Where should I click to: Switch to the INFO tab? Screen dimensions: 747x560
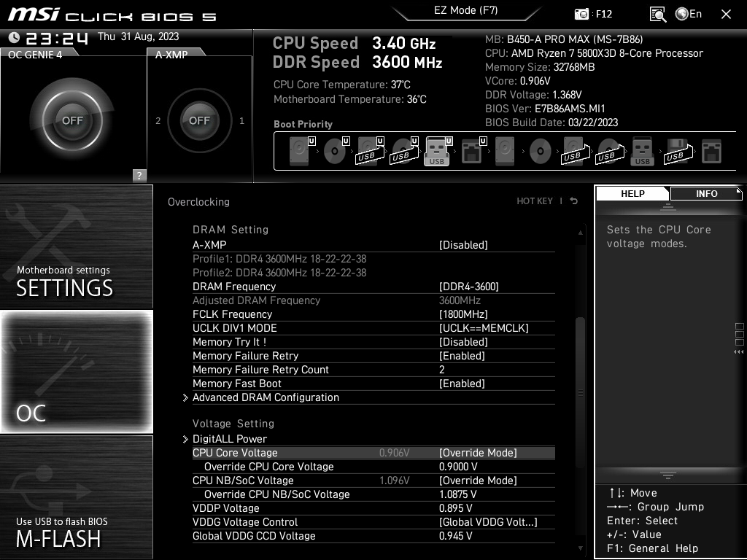706,194
